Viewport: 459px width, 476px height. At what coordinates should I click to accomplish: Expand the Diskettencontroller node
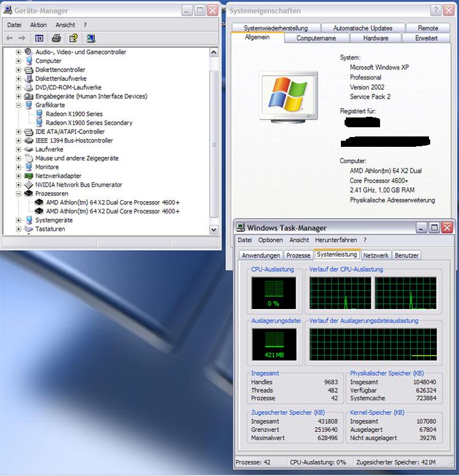pyautogui.click(x=18, y=70)
